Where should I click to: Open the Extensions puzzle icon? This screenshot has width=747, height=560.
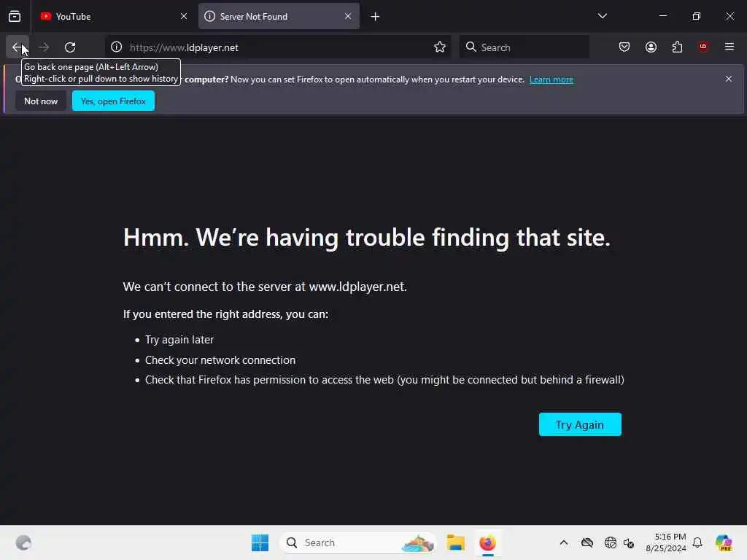677,47
